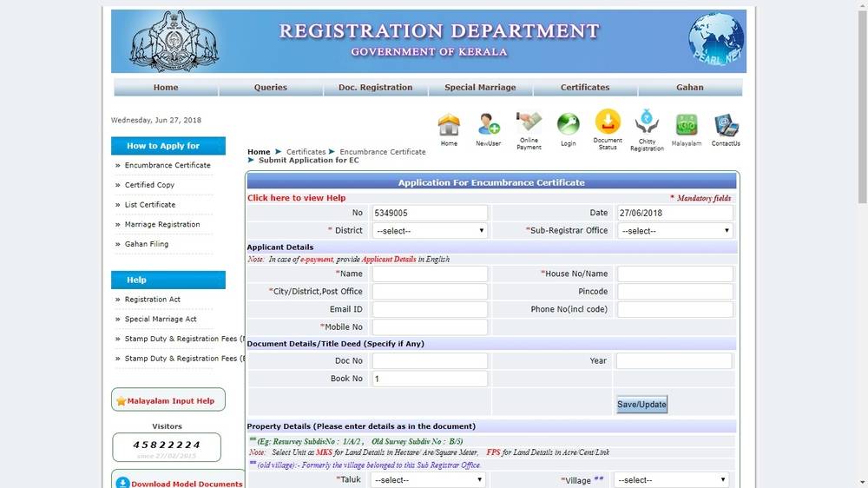Open Marriage Registration how-to link
The height and width of the screenshot is (488, 868).
[x=162, y=224]
